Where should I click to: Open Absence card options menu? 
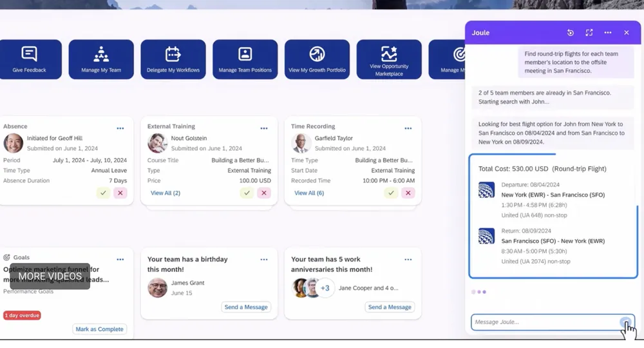tap(120, 128)
